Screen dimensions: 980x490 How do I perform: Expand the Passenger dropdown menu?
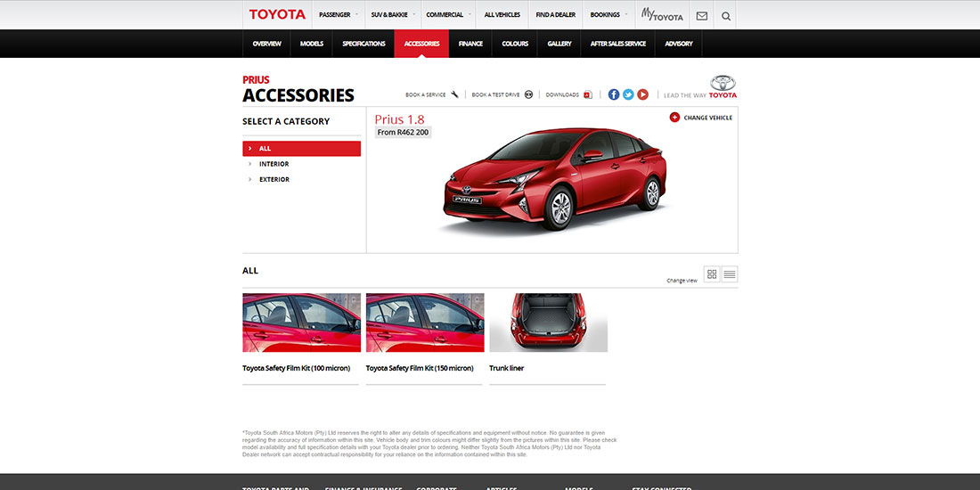tap(339, 15)
